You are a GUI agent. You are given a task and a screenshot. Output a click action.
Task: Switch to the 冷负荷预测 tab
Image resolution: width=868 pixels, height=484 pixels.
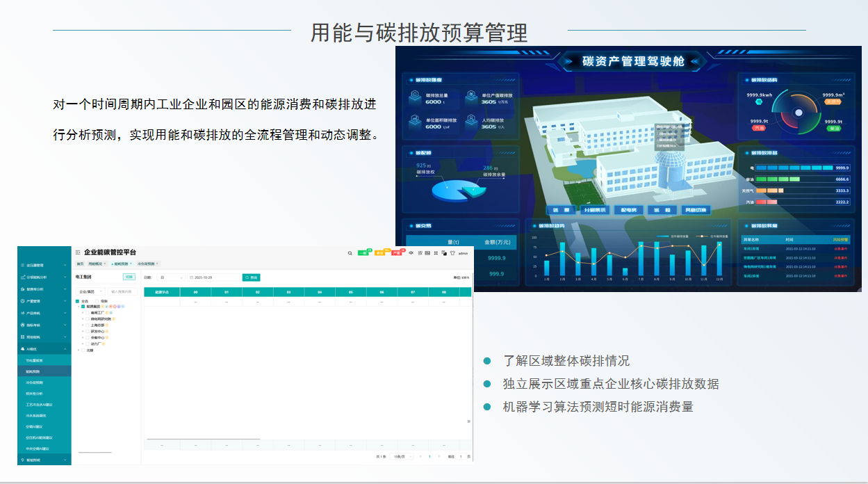[x=147, y=264]
